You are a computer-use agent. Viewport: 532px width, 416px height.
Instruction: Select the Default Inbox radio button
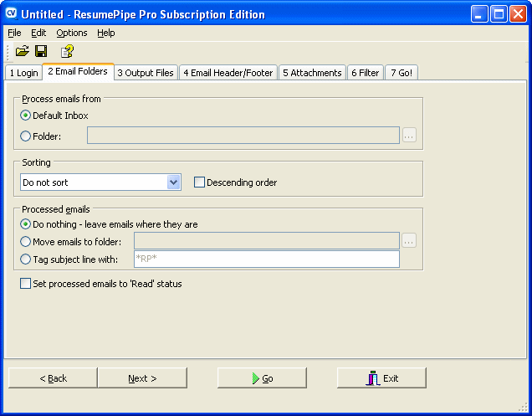pos(26,116)
